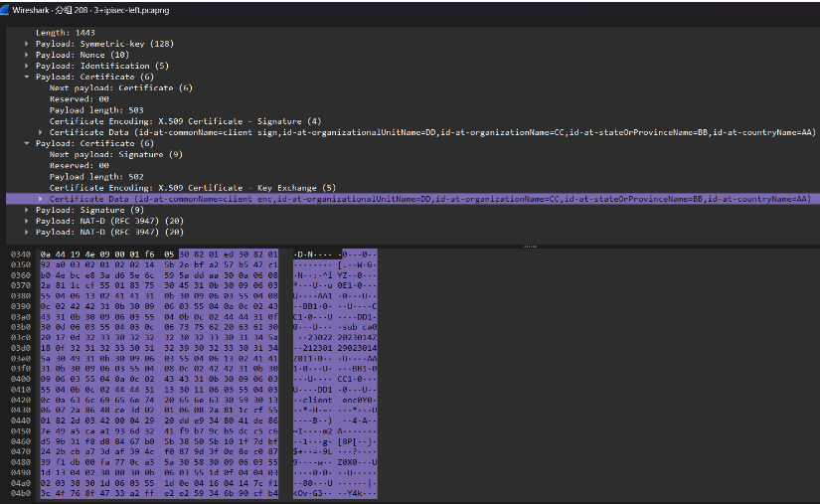Click ASCII text '20230142' in bytes pane
This screenshot has height=504, width=820.
tap(357, 338)
